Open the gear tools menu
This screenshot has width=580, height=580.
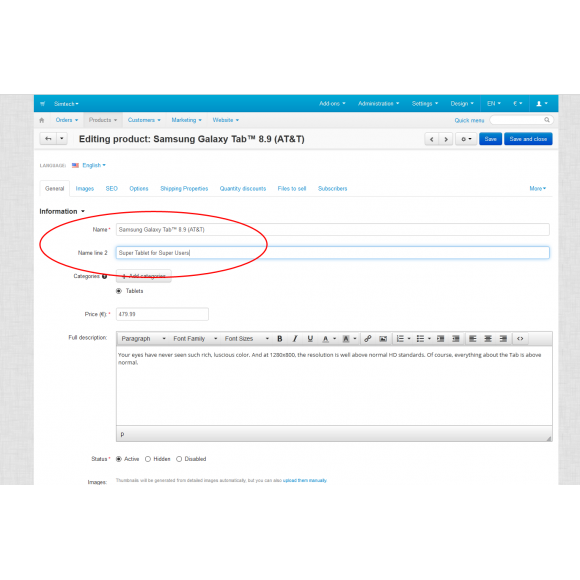pyautogui.click(x=466, y=139)
